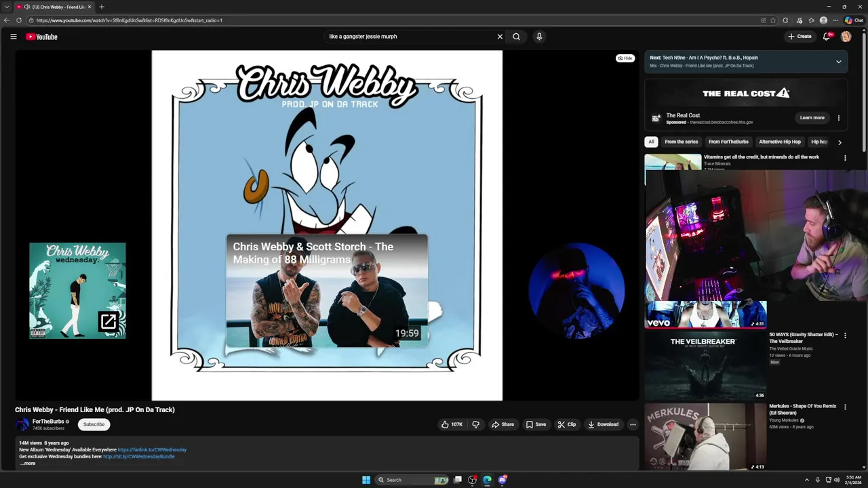The image size is (868, 488).
Task: Open ForTheBurbs channel avatar
Action: pyautogui.click(x=22, y=424)
